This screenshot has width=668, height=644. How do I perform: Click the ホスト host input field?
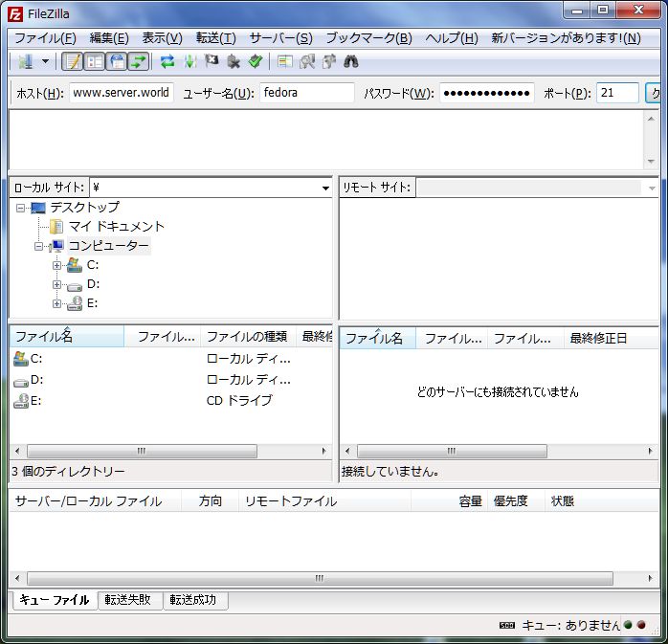(122, 93)
